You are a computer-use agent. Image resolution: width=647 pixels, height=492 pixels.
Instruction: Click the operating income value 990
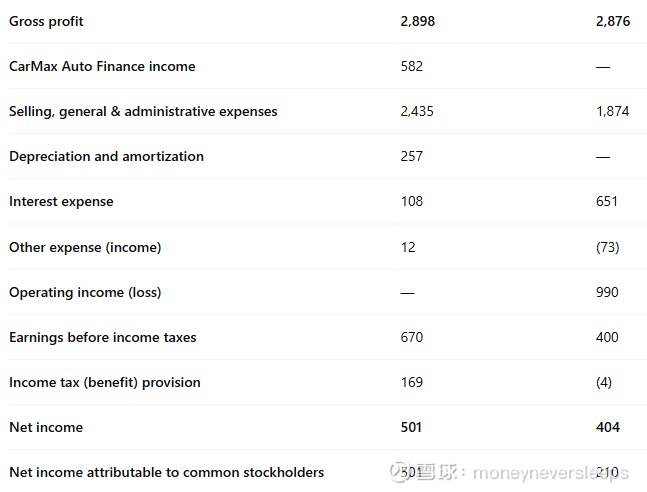(606, 292)
